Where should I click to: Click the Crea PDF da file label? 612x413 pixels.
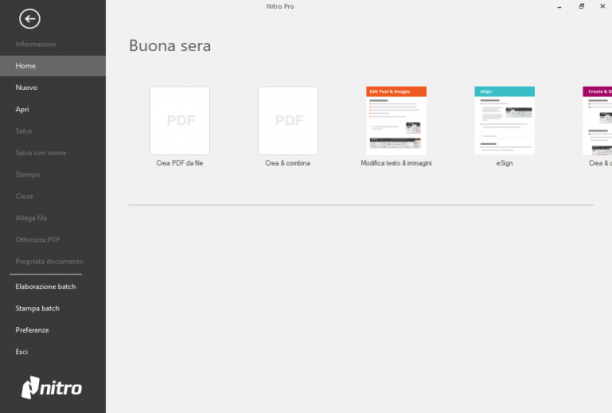coord(180,163)
